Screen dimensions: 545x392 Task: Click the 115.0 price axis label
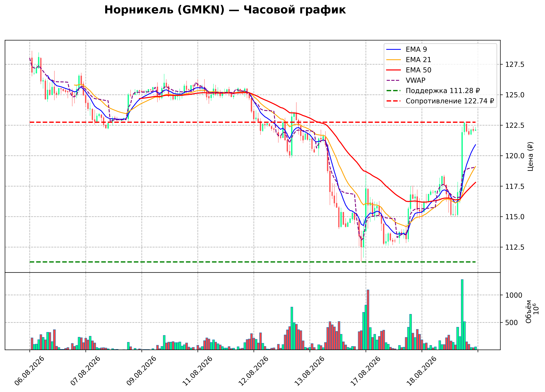515,217
